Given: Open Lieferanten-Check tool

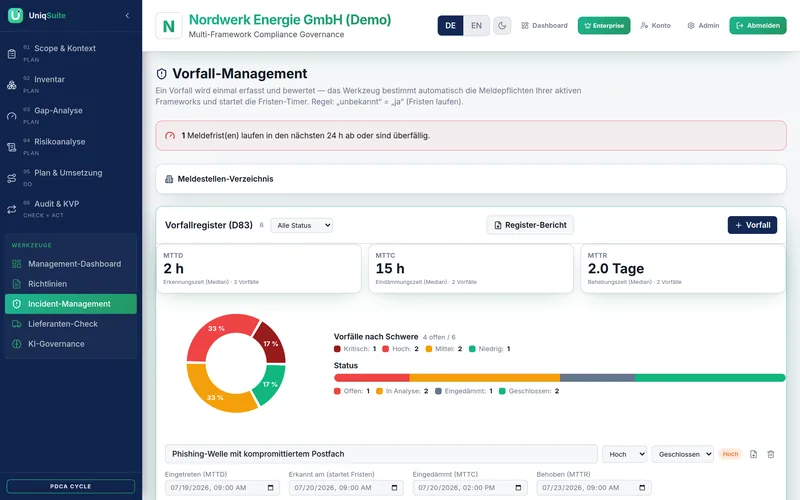Looking at the screenshot, I should tap(71, 323).
